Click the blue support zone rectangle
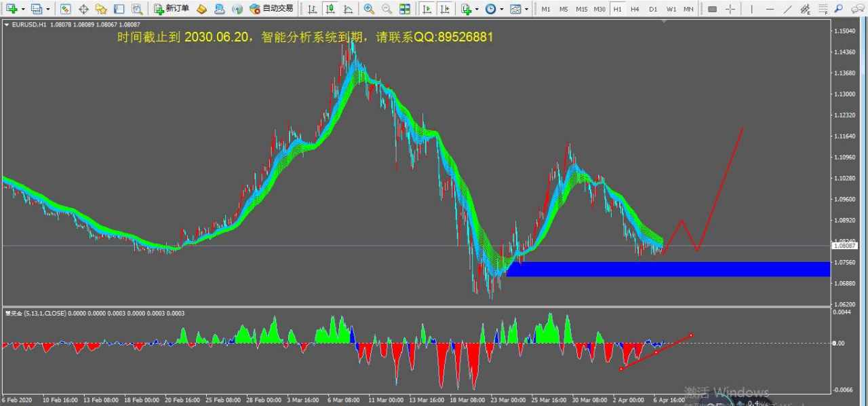The height and width of the screenshot is (406, 868). coord(668,269)
